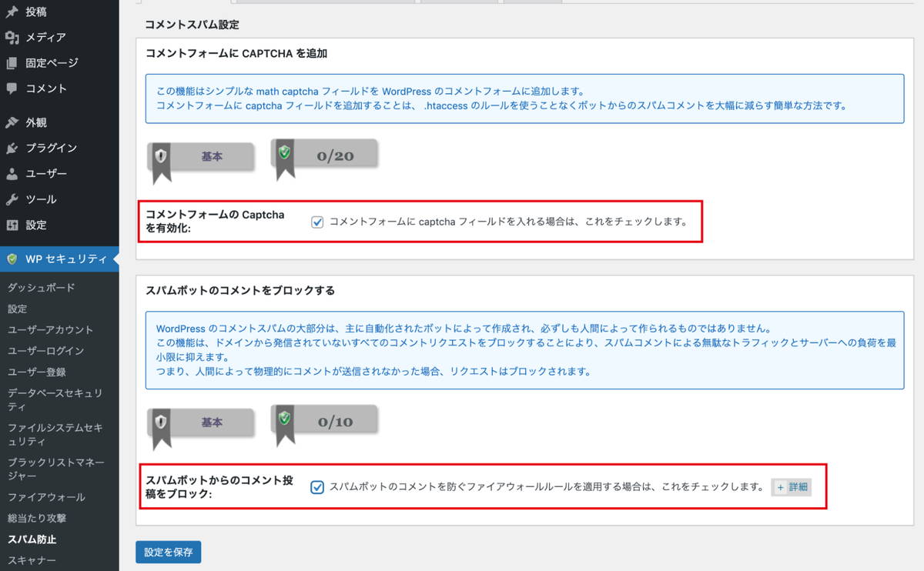Click the 固定ページ pages icon
The width and height of the screenshot is (924, 571).
[11, 62]
